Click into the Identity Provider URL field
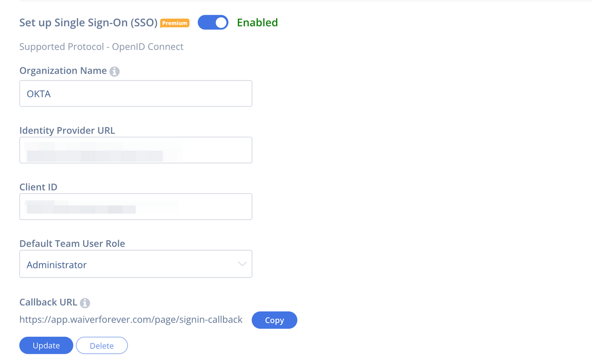The height and width of the screenshot is (364, 592). click(136, 150)
